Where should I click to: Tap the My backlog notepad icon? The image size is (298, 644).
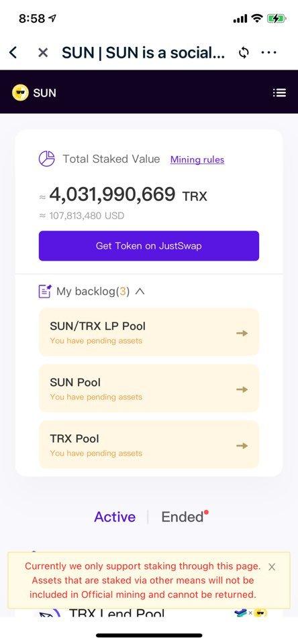45,292
